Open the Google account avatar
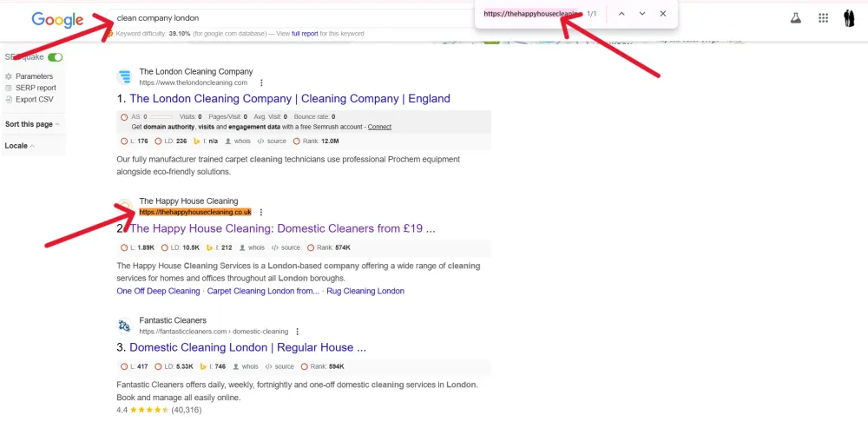The image size is (868, 421). pyautogui.click(x=849, y=18)
